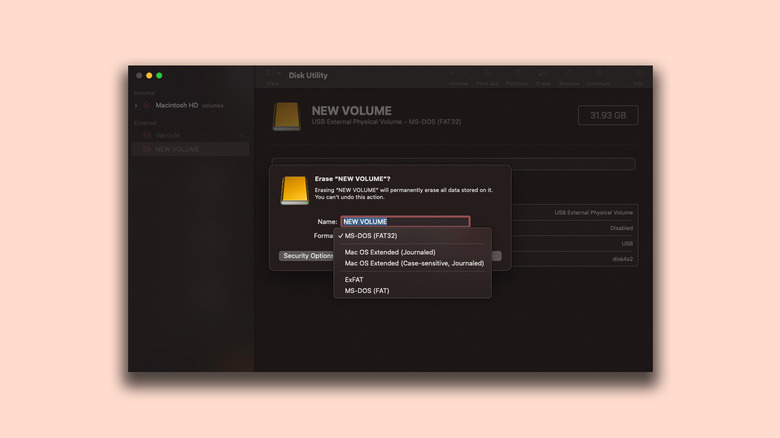
Task: Select MS-DOS (FAT) format option
Action: [367, 291]
